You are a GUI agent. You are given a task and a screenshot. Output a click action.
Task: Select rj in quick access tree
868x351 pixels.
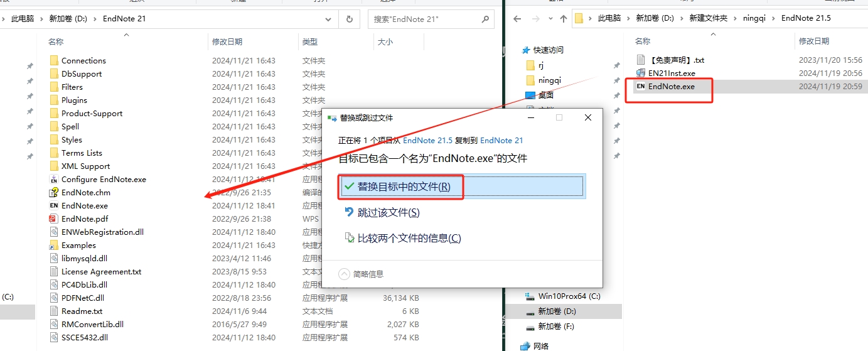[541, 65]
